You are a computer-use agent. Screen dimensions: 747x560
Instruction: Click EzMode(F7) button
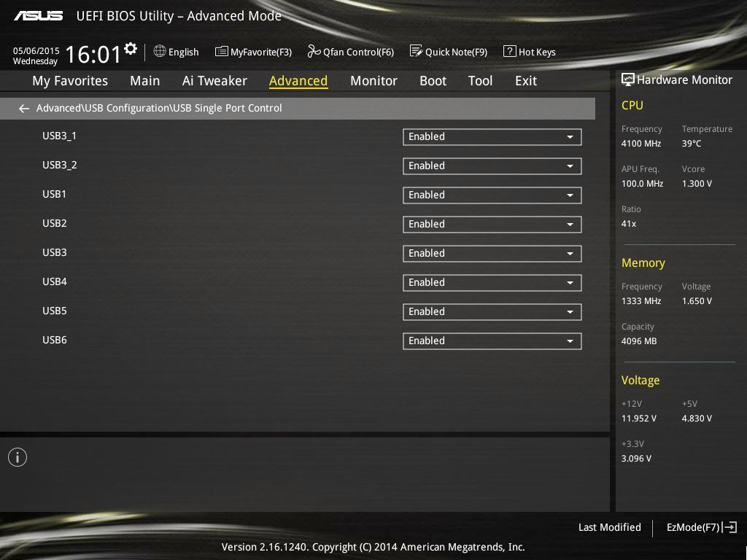693,527
